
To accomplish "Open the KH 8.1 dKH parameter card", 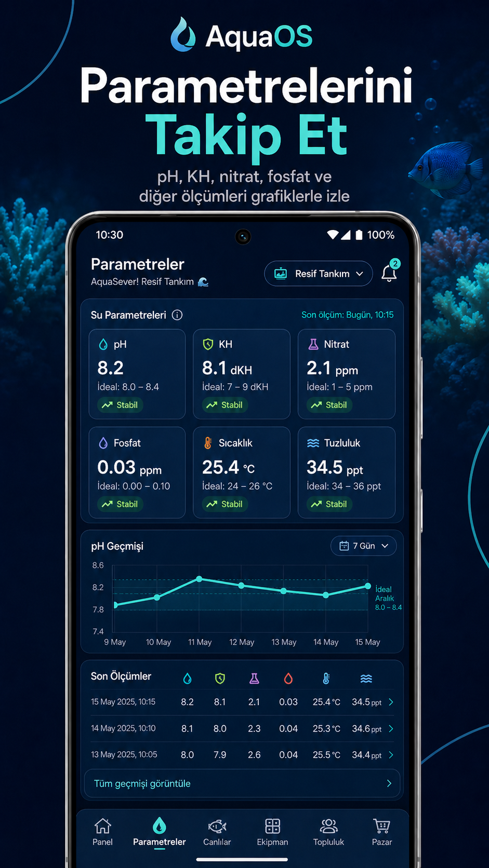I will [x=242, y=374].
